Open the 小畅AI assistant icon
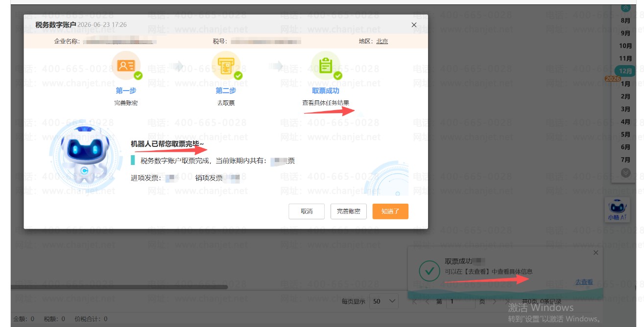The height and width of the screenshot is (327, 644). point(618,209)
